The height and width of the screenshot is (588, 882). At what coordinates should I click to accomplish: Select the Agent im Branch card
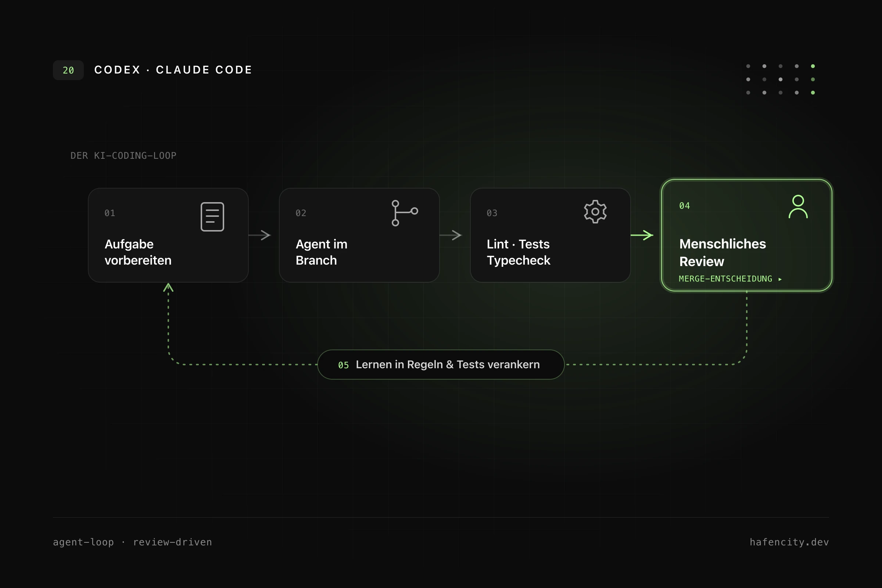359,235
